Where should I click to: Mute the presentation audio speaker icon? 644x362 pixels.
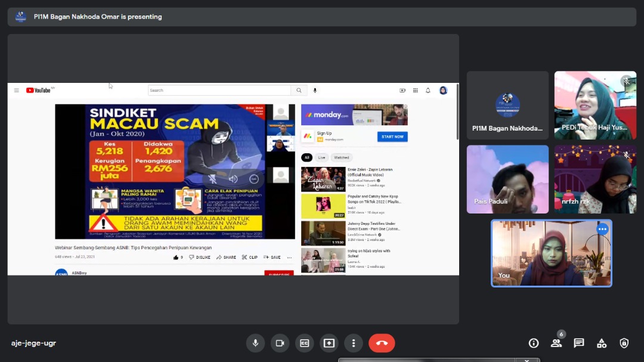pyautogui.click(x=233, y=179)
